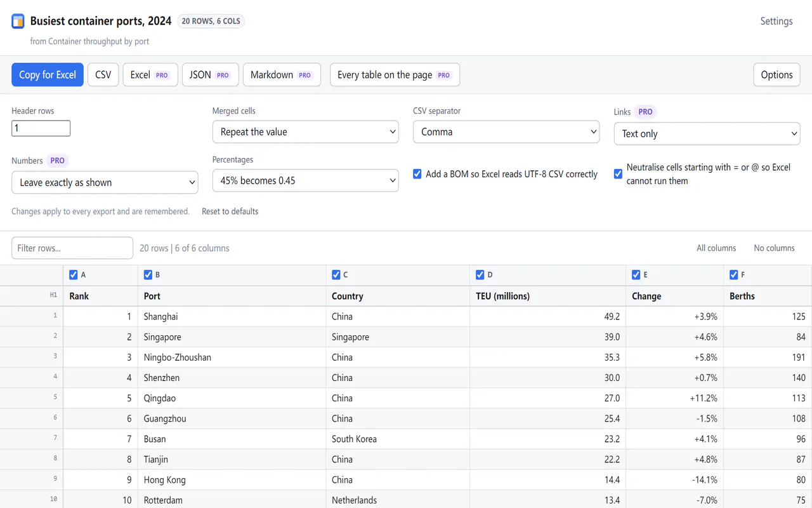Click the -14.1% change cell
This screenshot has height=508, width=812.
tap(674, 479)
